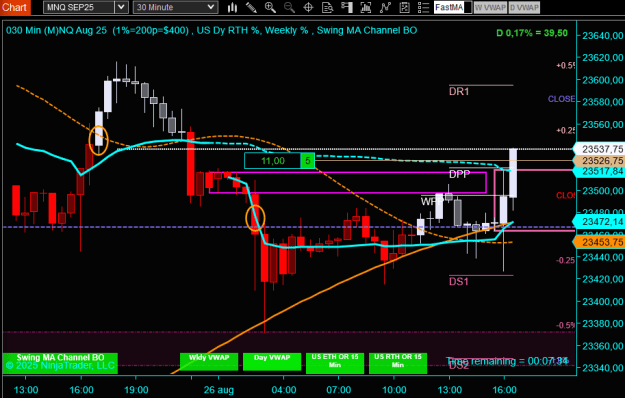Image resolution: width=625 pixels, height=398 pixels.
Task: Click the 23400,00 price axis label
Action: (602, 302)
